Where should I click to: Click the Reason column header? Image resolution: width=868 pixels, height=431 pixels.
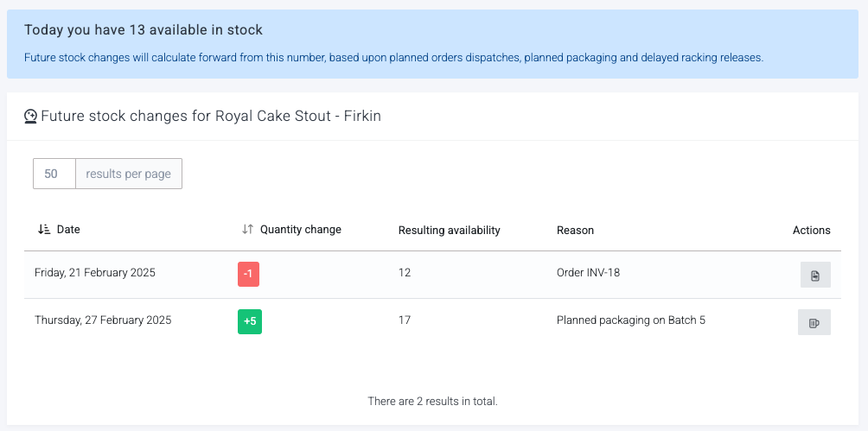pos(575,230)
